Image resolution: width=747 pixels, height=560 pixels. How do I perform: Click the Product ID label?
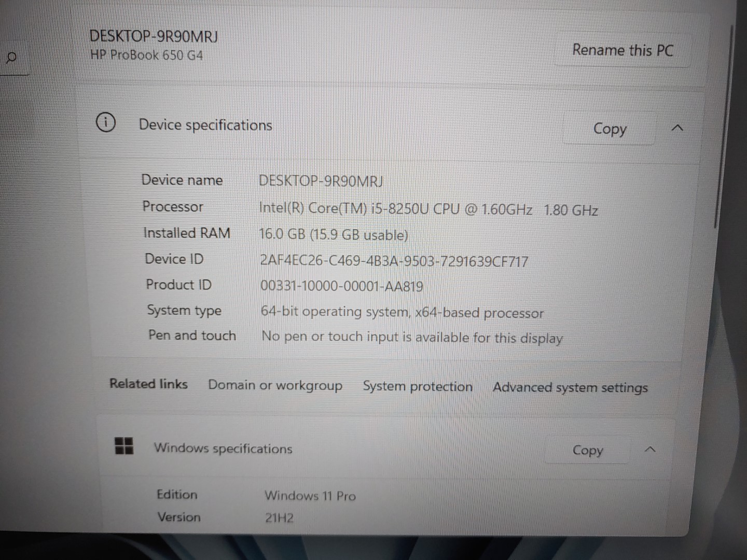(x=178, y=284)
